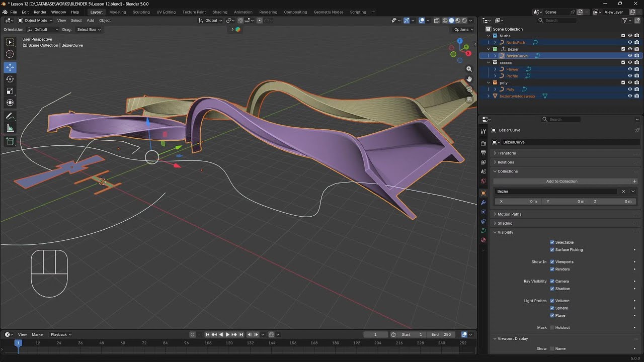
Task: Select the Select Box tool in toolbar
Action: [10, 42]
